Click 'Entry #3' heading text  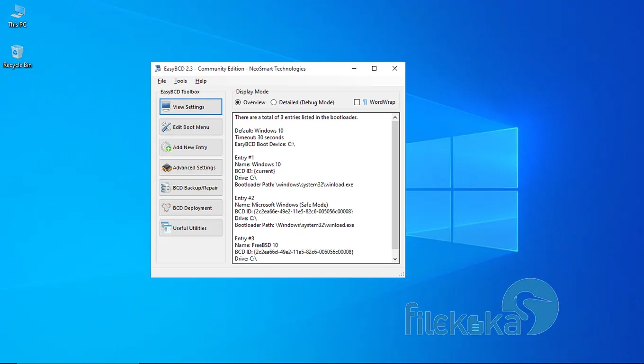[244, 238]
